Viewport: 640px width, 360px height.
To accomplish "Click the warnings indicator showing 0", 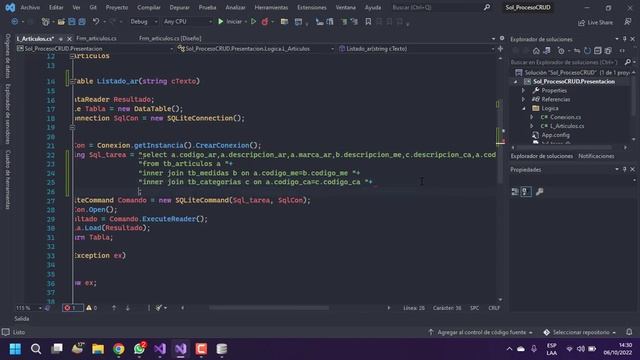I will pos(91,308).
